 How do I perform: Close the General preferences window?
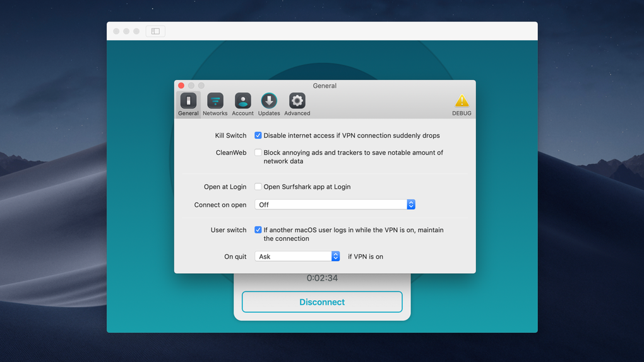[181, 86]
